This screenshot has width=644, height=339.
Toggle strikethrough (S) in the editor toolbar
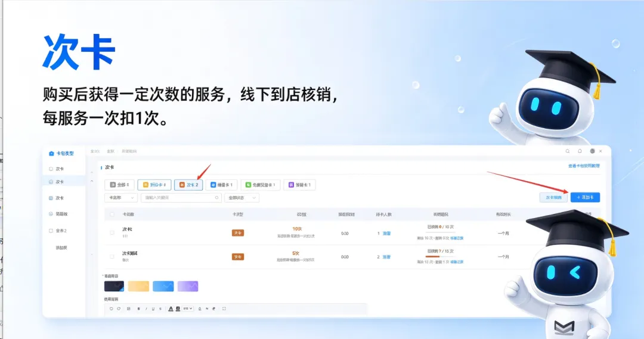coord(160,309)
